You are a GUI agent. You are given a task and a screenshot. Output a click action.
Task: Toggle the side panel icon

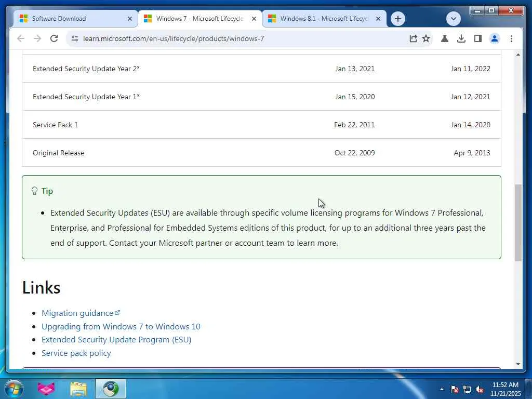click(x=478, y=38)
